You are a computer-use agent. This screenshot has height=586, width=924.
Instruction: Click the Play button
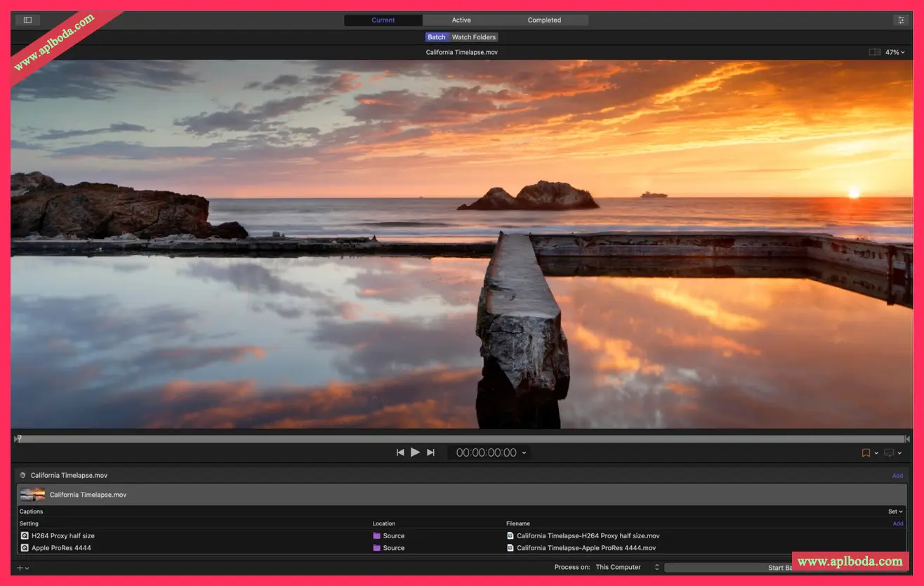coord(415,452)
